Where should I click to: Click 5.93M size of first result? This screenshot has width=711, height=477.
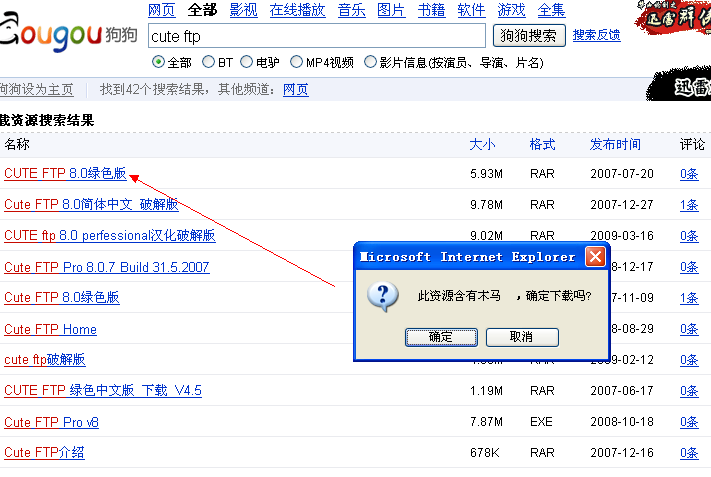click(x=486, y=174)
